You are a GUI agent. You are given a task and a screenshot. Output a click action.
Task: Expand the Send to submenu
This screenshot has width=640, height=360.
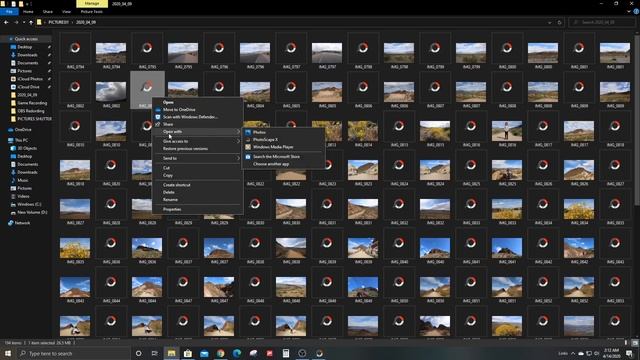tap(238, 158)
